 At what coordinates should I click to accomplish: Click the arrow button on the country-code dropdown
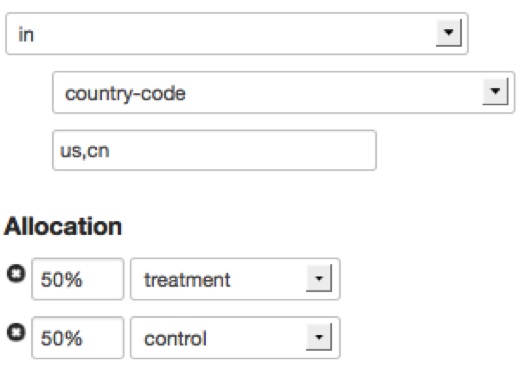pyautogui.click(x=495, y=91)
